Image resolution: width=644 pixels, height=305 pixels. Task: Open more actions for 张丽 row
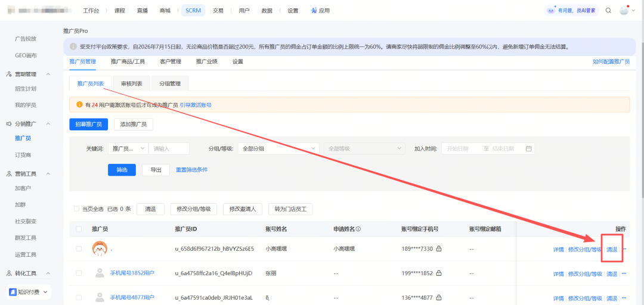point(624,274)
